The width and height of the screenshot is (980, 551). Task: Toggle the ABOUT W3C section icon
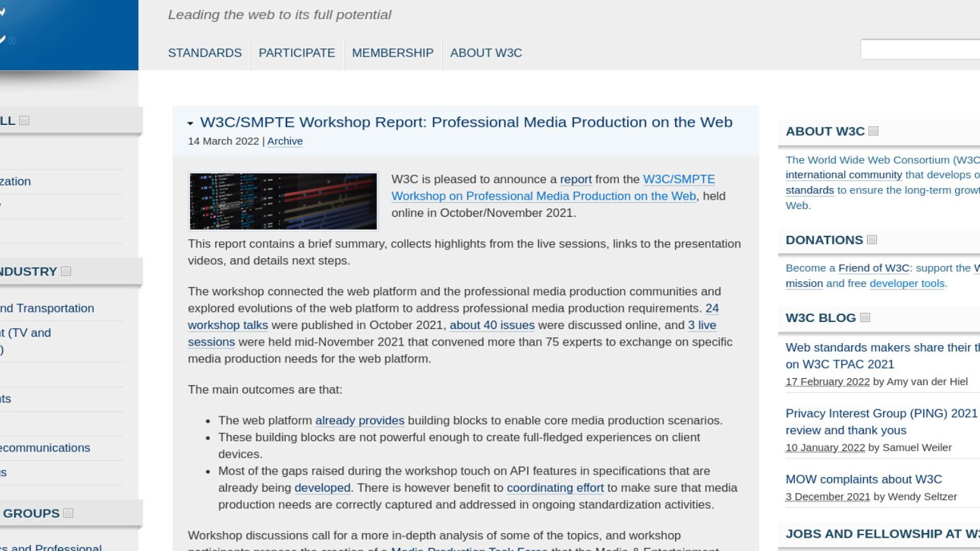point(873,131)
